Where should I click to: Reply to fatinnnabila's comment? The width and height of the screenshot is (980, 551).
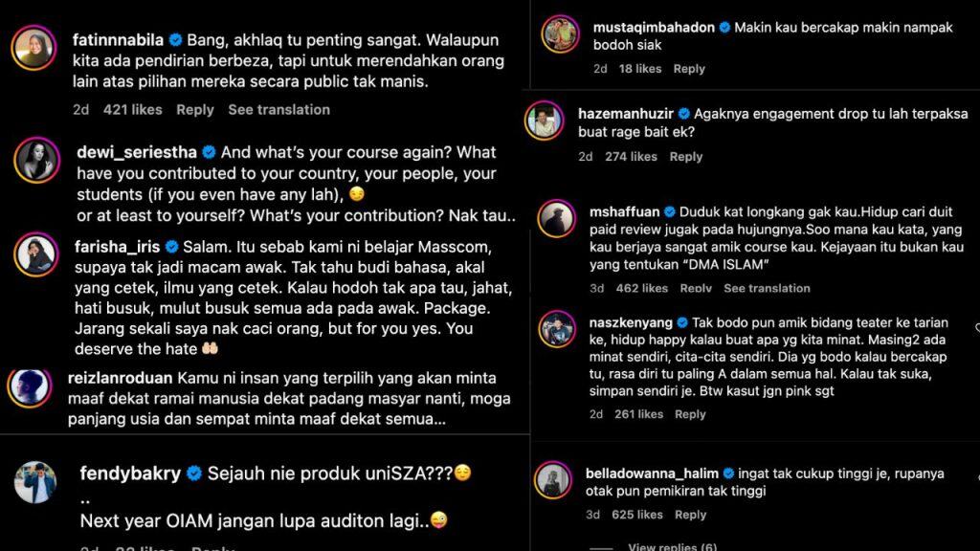click(195, 110)
